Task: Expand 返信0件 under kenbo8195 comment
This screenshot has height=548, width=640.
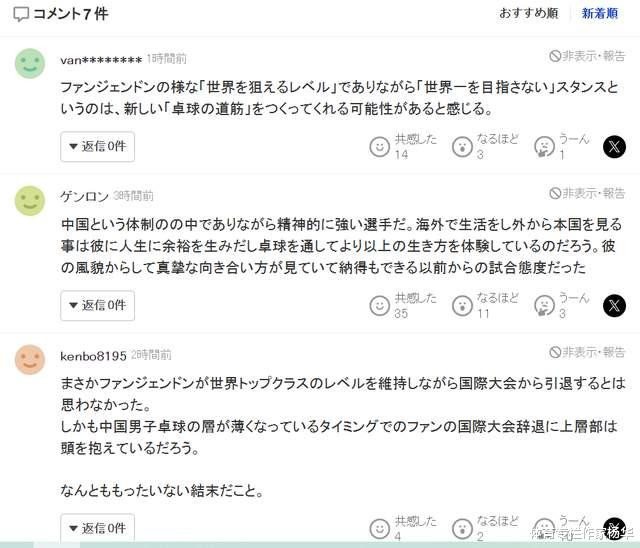Action: [x=98, y=528]
